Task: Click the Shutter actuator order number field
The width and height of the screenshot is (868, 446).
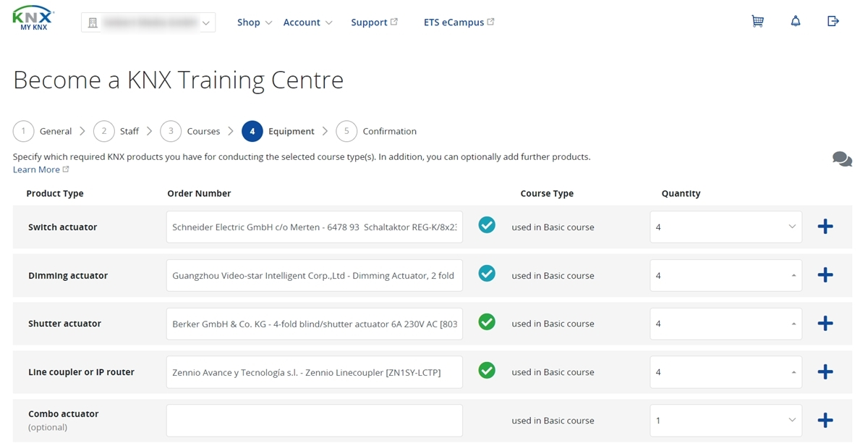Action: pyautogui.click(x=315, y=324)
